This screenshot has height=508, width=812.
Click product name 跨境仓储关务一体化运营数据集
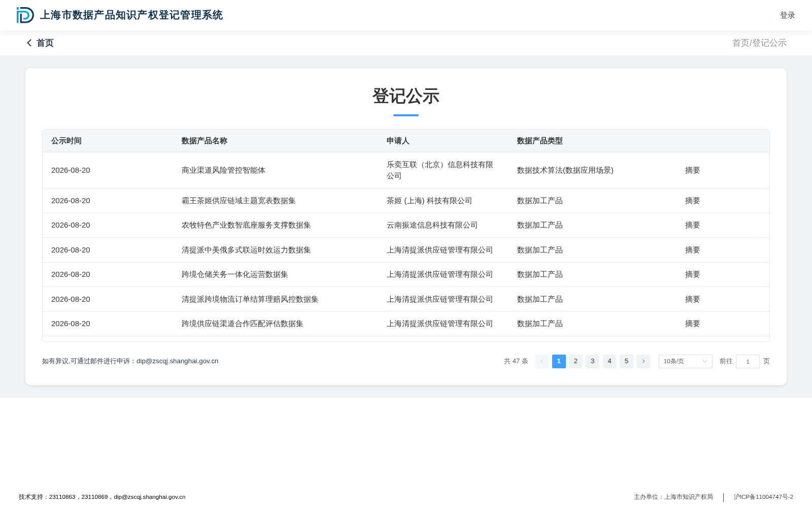234,274
